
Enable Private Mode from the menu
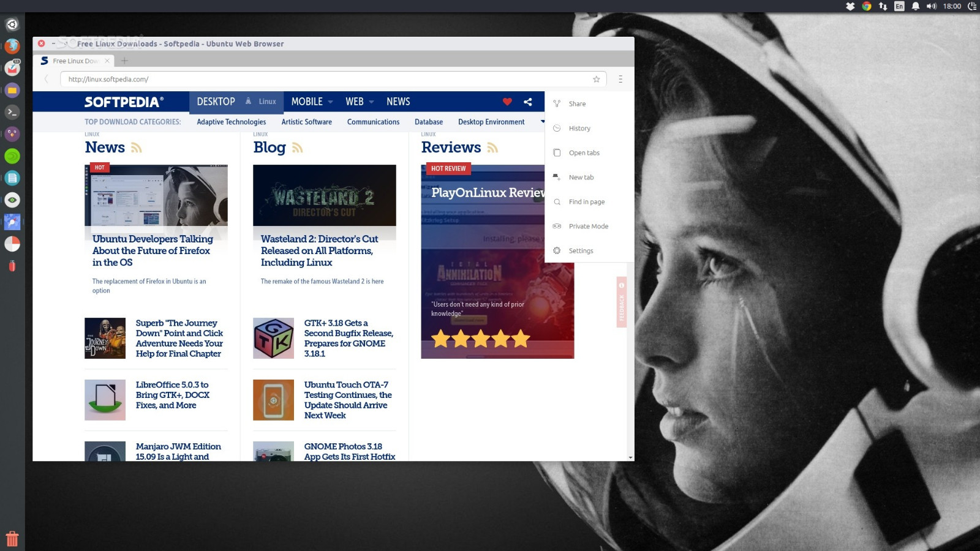[589, 226]
